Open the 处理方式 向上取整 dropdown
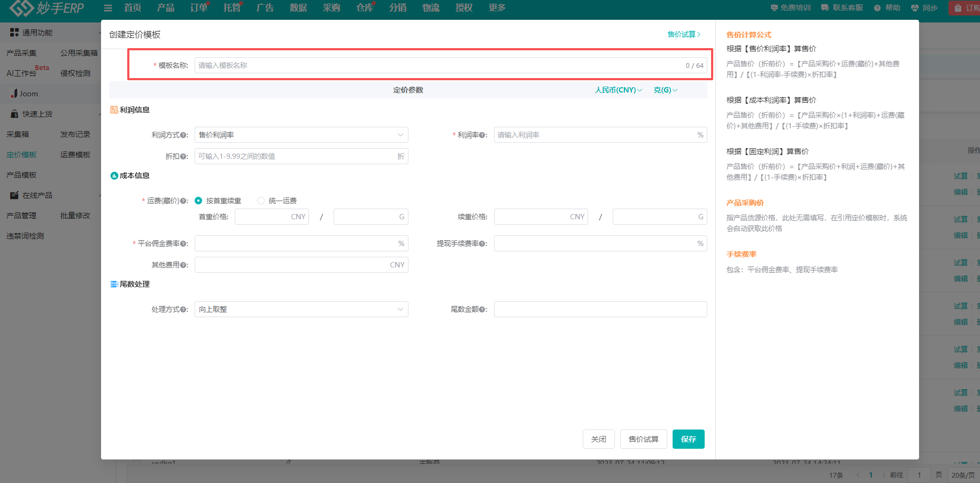 (x=301, y=309)
